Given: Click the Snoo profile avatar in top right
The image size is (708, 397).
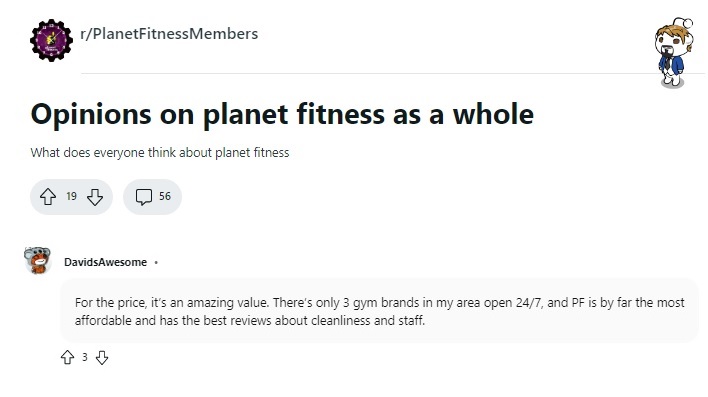Looking at the screenshot, I should [x=674, y=52].
